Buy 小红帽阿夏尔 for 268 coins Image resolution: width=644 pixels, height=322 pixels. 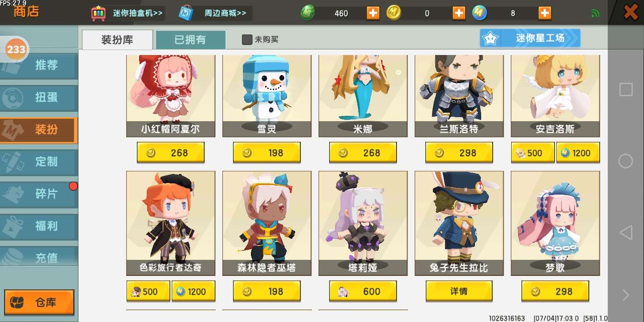pyautogui.click(x=170, y=153)
